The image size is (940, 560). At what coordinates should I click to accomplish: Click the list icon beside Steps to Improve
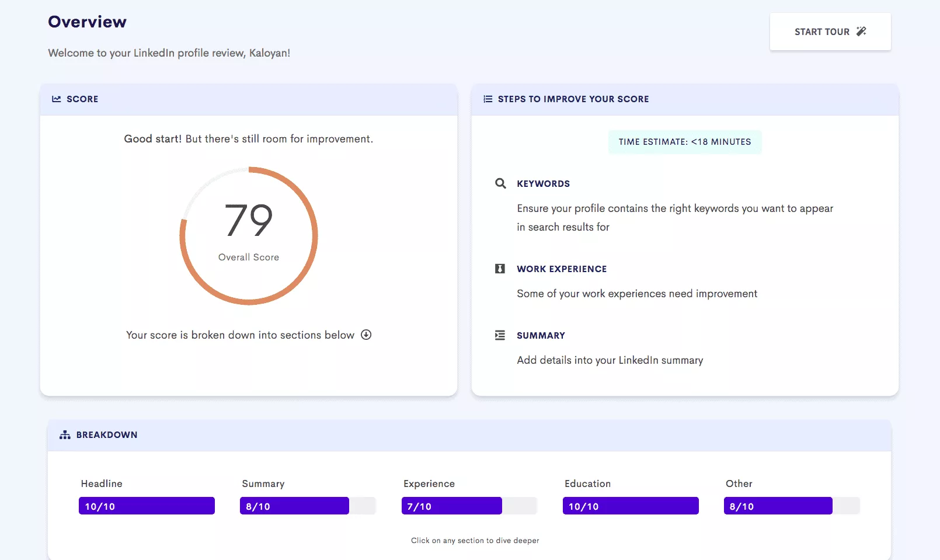(488, 99)
